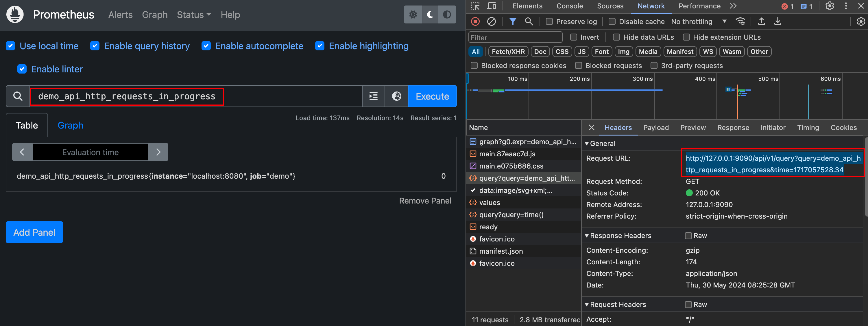The width and height of the screenshot is (868, 326).
Task: Filter requests by Fetch/XHR
Action: click(508, 52)
